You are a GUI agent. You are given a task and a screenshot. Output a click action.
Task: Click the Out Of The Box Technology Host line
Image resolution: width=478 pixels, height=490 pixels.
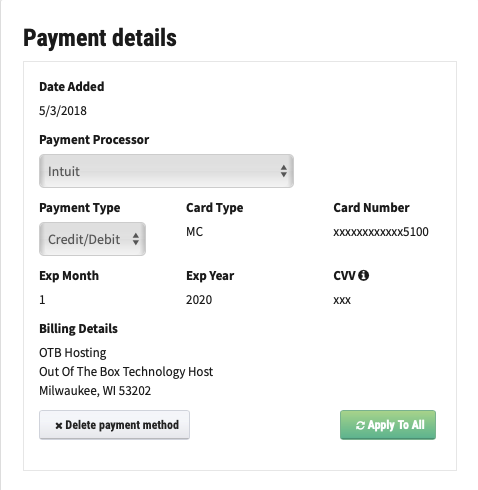click(126, 372)
